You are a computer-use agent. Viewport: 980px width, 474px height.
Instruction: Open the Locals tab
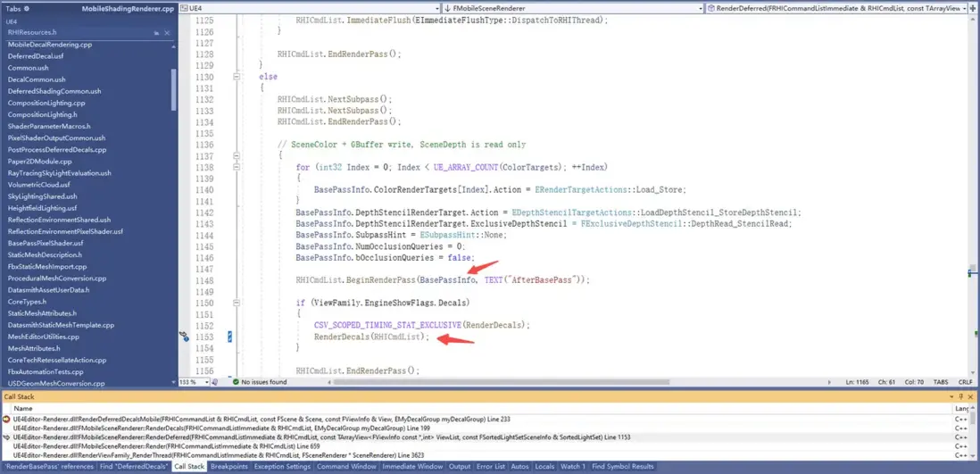(544, 467)
